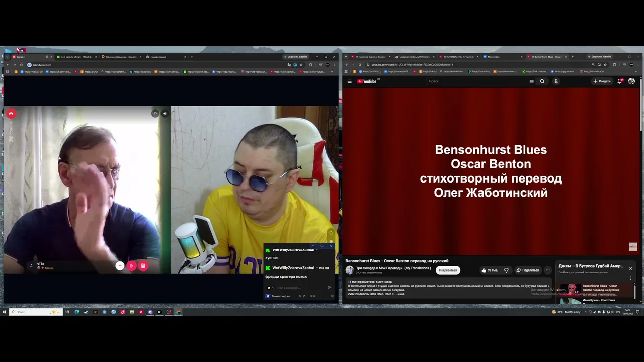Viewport: 644px width, 362px height.
Task: Open the on-screen keyboard in YouTube search
Action: [x=532, y=81]
